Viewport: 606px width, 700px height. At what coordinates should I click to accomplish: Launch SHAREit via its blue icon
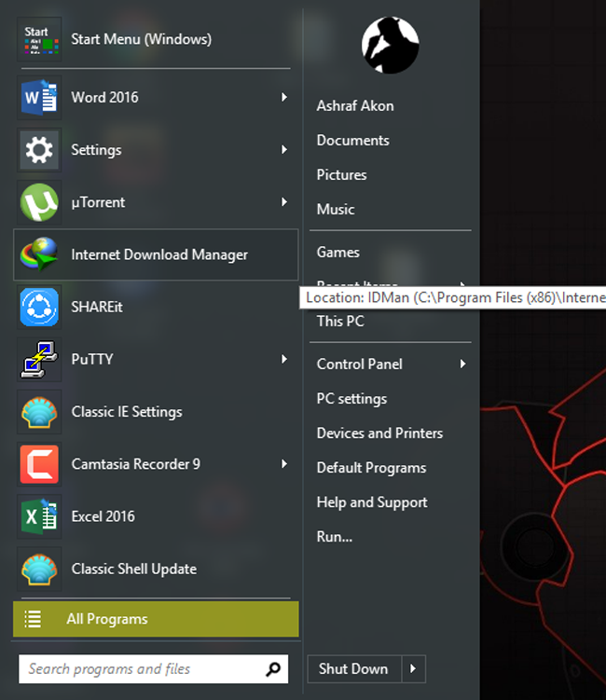point(39,307)
